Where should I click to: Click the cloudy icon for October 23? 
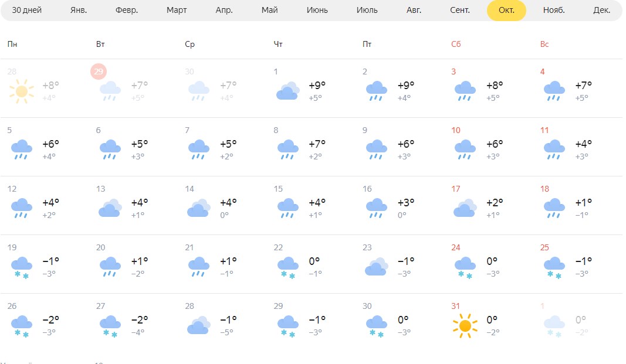(x=376, y=267)
